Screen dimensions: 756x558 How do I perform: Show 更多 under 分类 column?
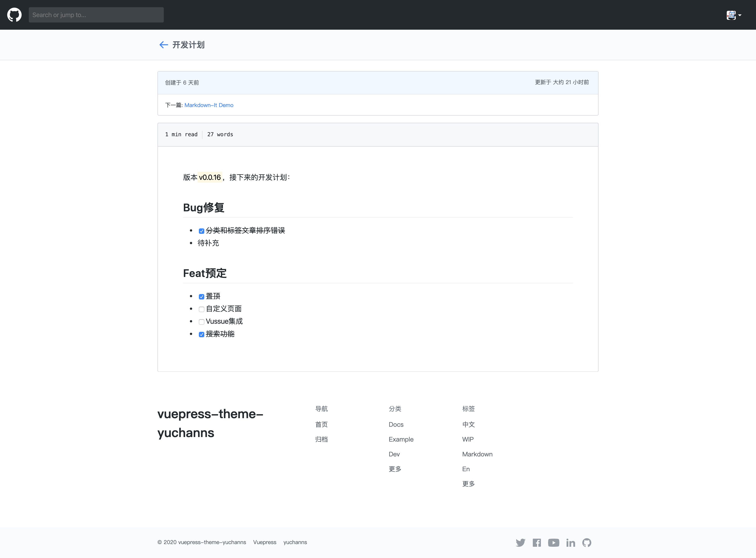tap(395, 469)
